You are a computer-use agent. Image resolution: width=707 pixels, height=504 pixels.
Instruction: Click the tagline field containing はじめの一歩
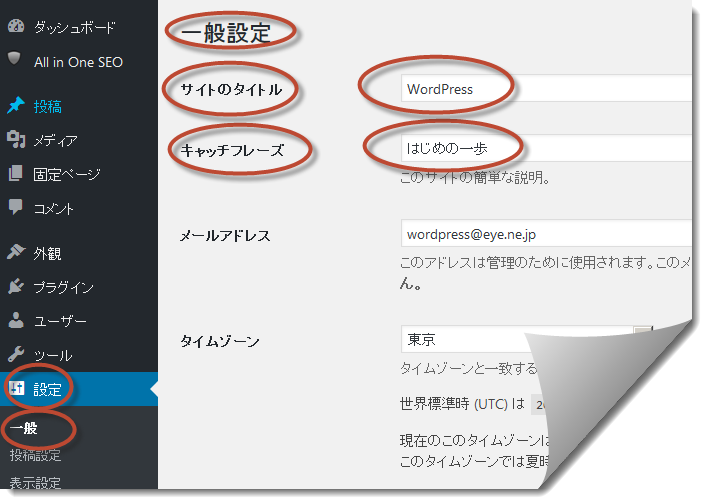pos(546,148)
